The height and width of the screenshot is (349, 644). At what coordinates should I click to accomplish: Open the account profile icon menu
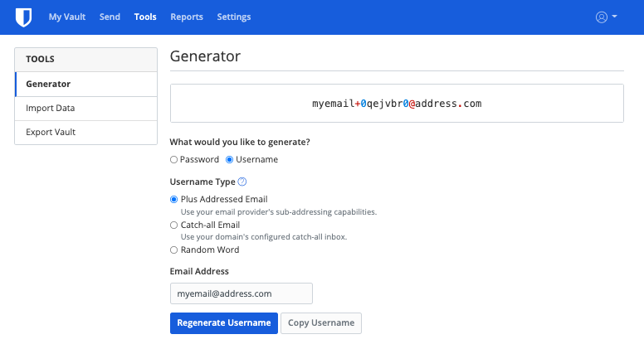click(x=602, y=17)
